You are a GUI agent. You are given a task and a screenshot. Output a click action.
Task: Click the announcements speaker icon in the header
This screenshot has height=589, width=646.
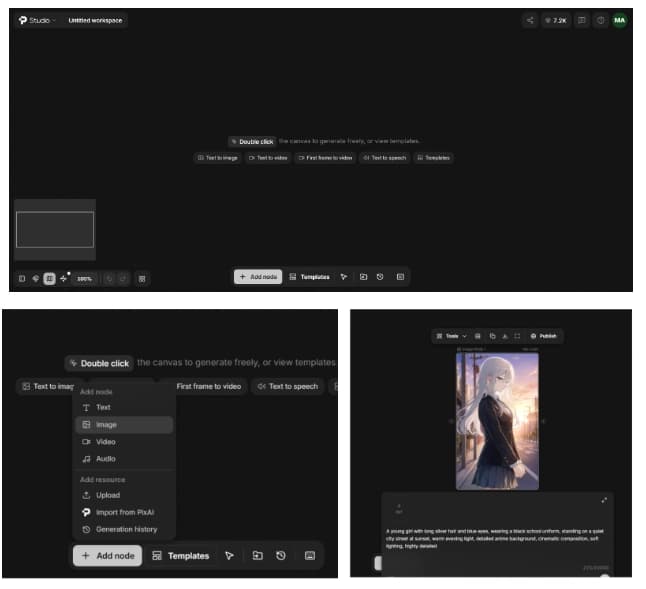(x=601, y=20)
